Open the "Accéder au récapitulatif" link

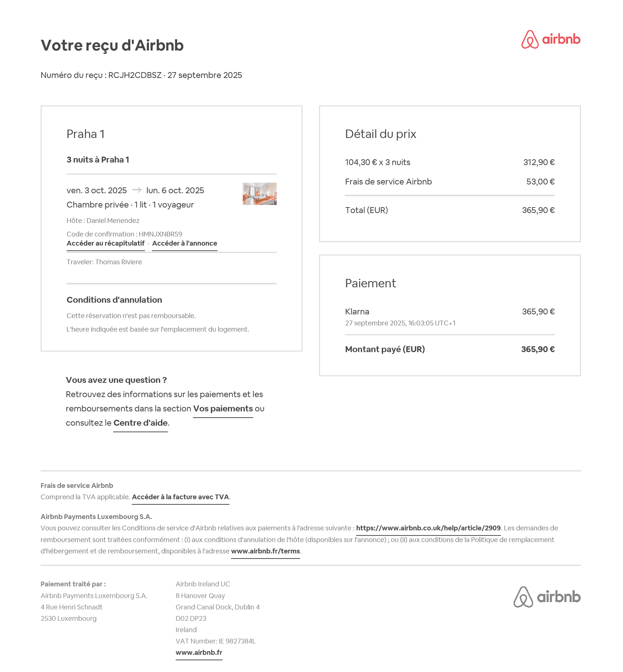click(105, 243)
